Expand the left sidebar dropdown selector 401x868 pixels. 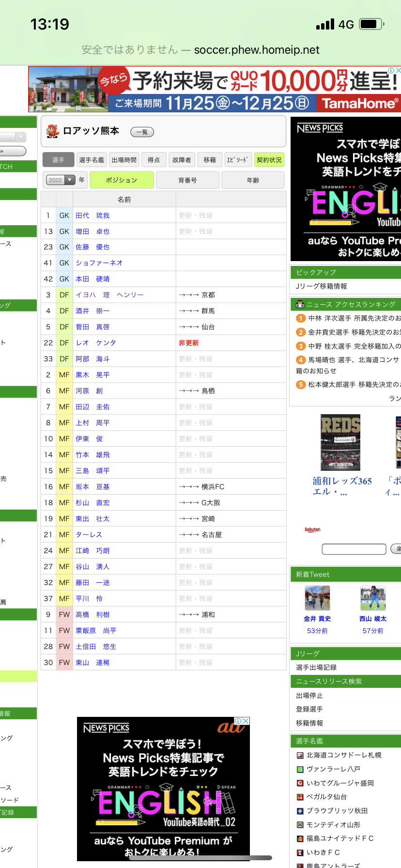(x=13, y=137)
